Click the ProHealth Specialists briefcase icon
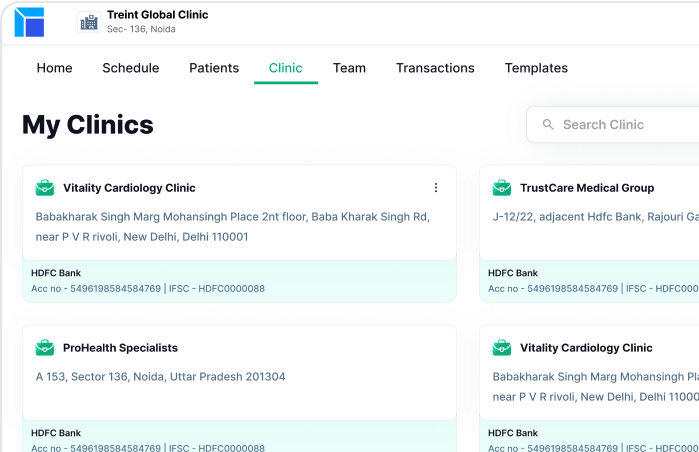Image resolution: width=699 pixels, height=452 pixels. [x=45, y=348]
